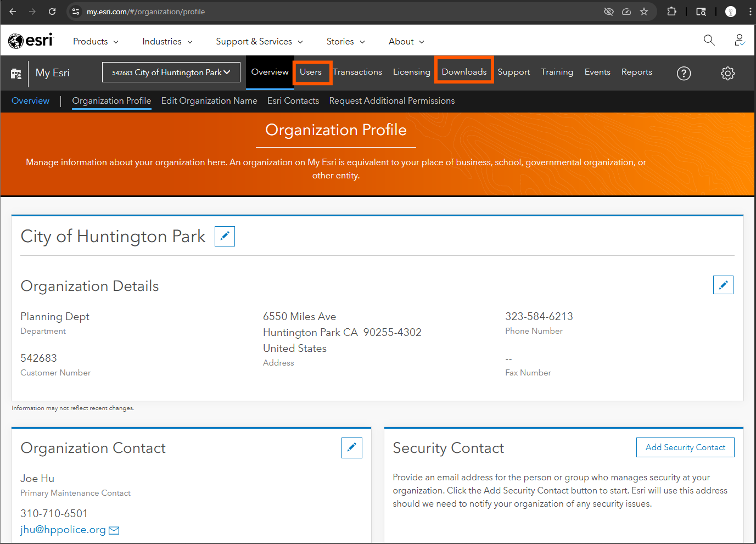Open the help question mark icon
756x544 pixels.
684,73
